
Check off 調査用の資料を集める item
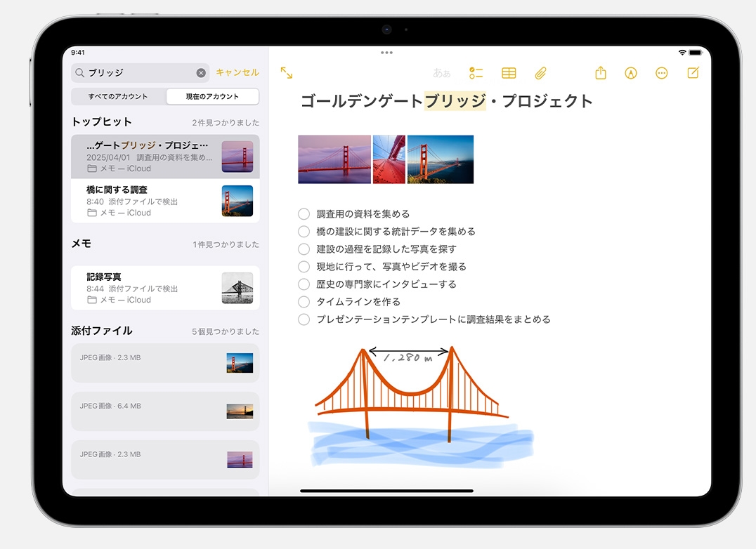pyautogui.click(x=304, y=214)
